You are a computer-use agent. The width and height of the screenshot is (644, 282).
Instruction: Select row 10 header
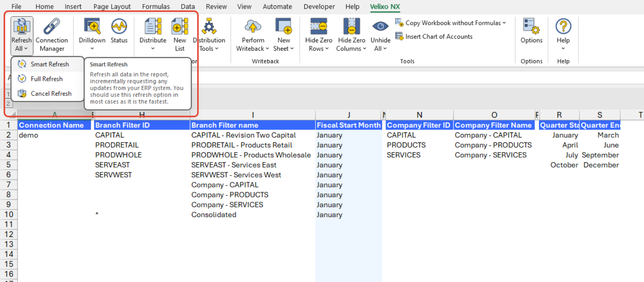[9, 215]
